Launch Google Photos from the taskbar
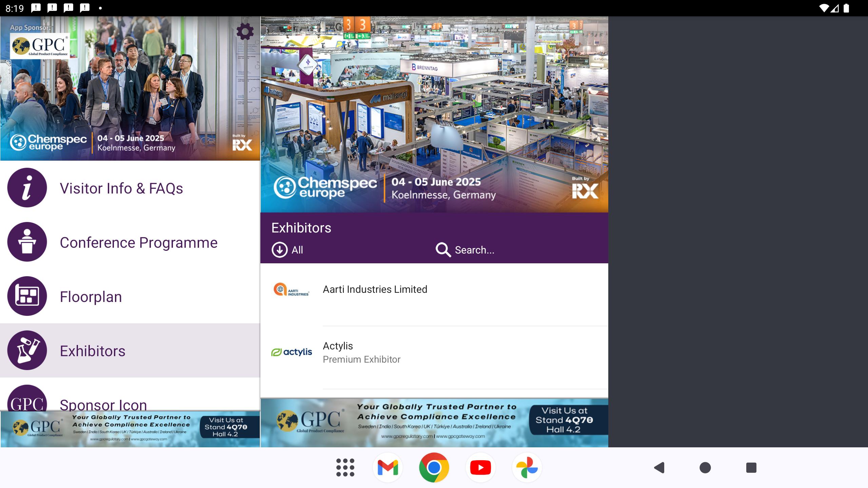868x488 pixels. tap(527, 468)
